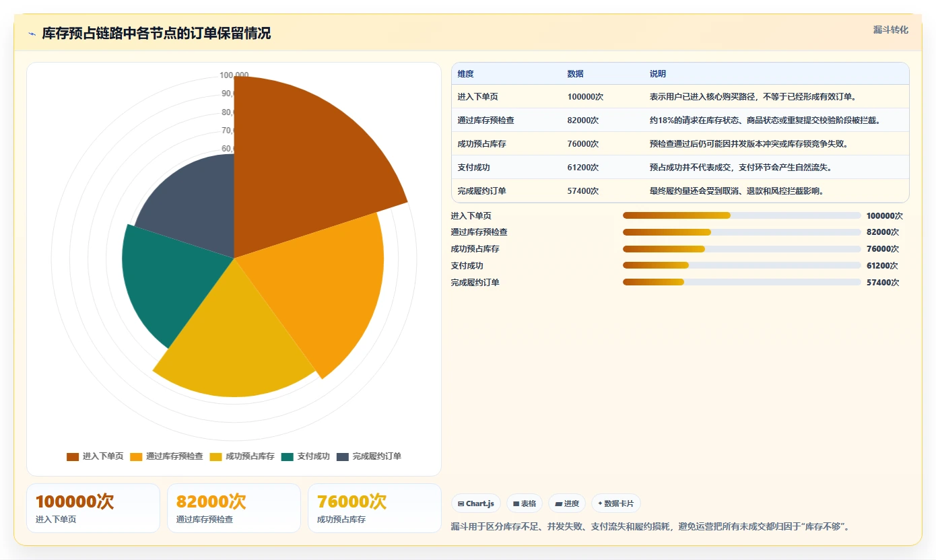Click description starting 表示用户已进入
This screenshot has width=936, height=560.
[x=753, y=97]
